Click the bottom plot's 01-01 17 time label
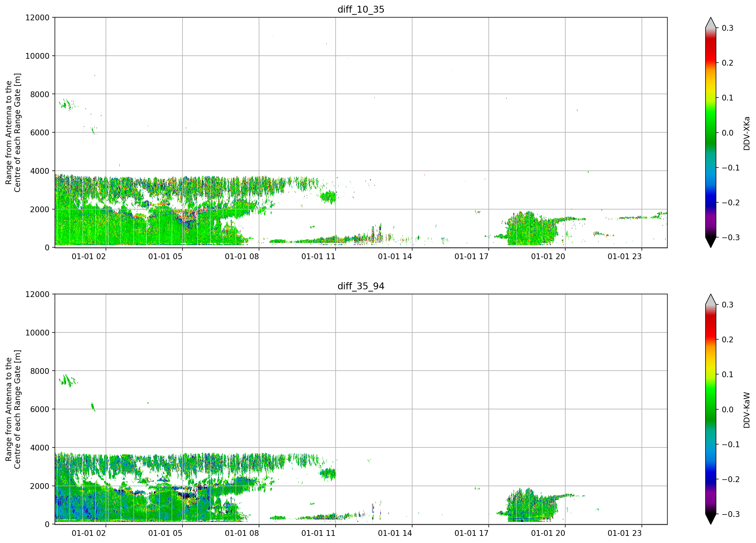This screenshot has width=756, height=543. click(x=471, y=533)
